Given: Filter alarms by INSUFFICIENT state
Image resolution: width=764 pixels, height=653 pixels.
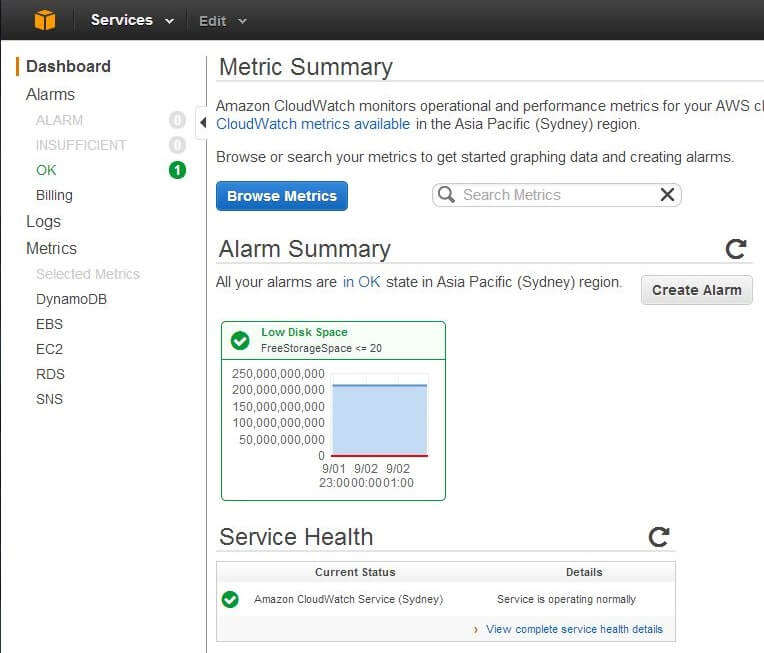Looking at the screenshot, I should (81, 145).
